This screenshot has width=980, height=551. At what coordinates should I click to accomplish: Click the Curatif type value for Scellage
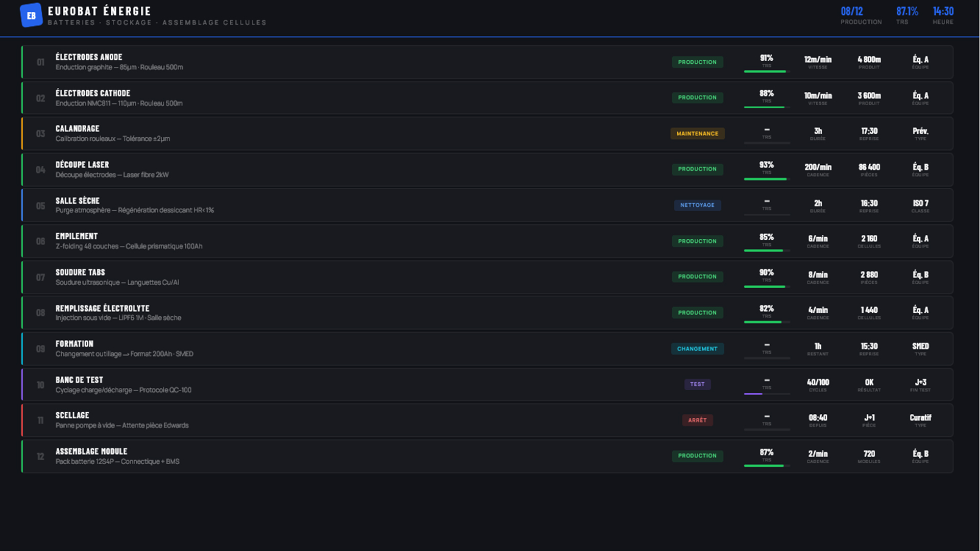[920, 418]
